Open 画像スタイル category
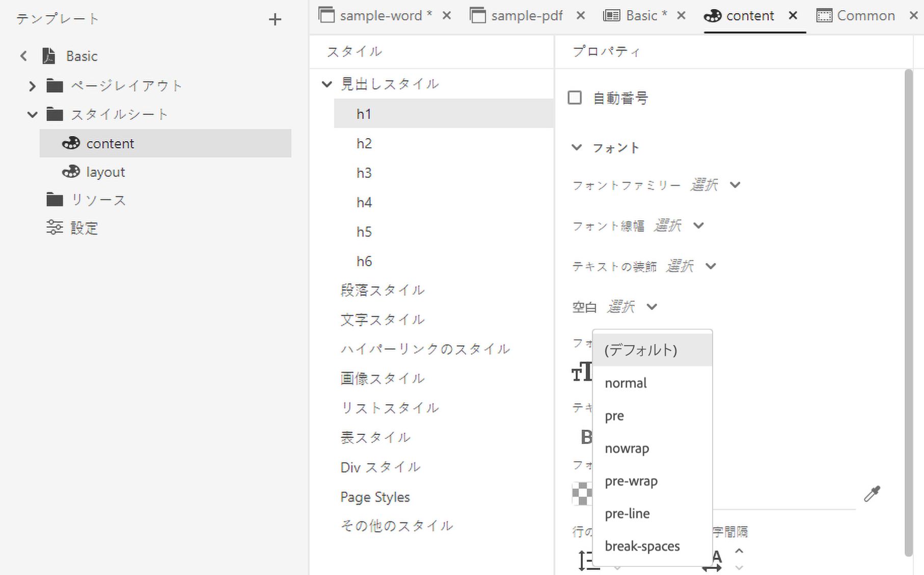924x575 pixels. point(382,379)
